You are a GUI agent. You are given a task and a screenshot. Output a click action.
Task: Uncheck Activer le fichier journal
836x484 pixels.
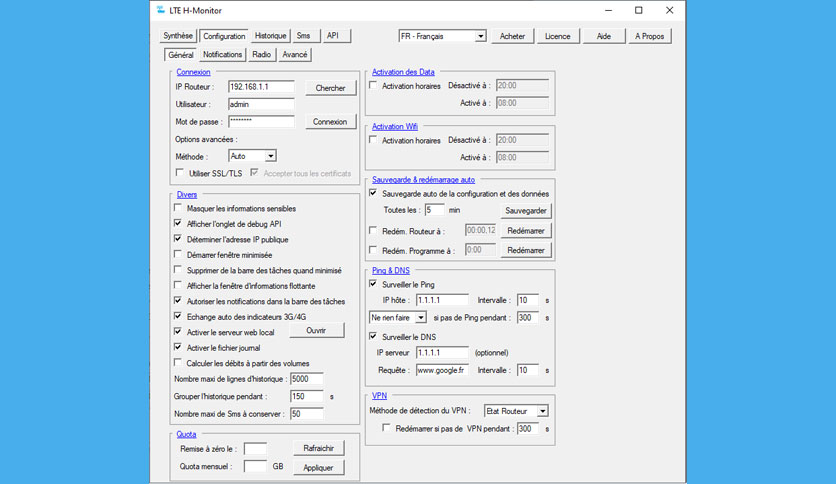178,347
